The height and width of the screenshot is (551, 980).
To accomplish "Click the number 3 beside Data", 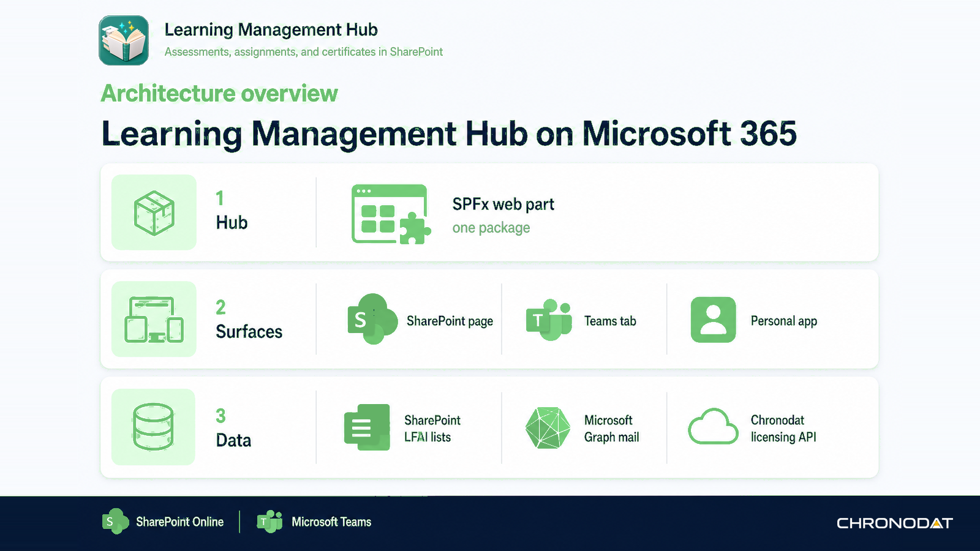I will click(221, 416).
